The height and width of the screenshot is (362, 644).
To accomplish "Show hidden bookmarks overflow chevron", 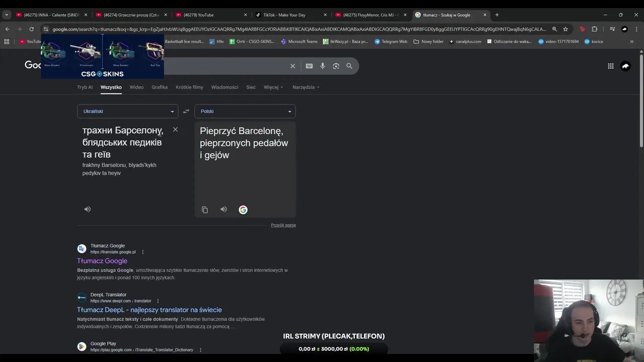I will pos(632,42).
